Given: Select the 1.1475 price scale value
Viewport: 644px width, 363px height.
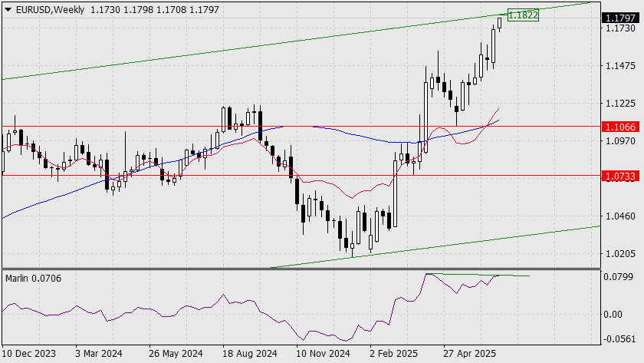Looking at the screenshot, I should point(620,66).
